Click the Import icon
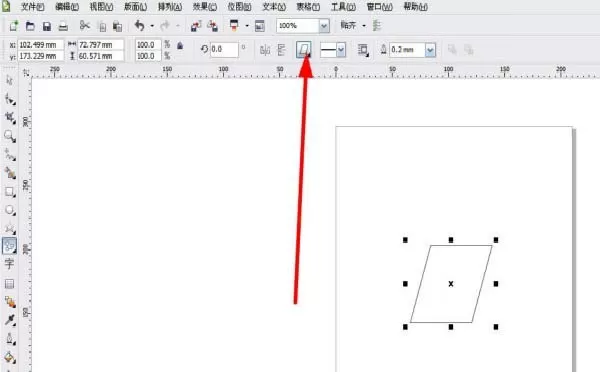Image resolution: width=600 pixels, height=372 pixels. click(196, 26)
